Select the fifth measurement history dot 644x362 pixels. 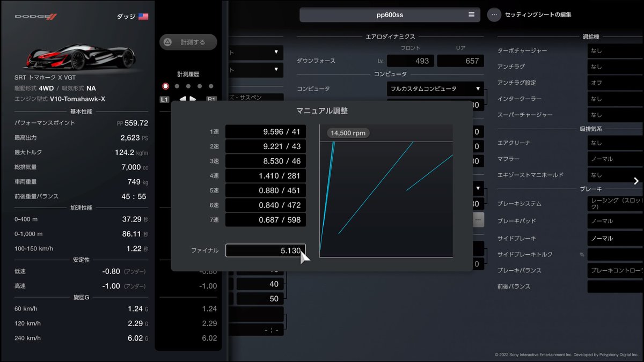pos(211,86)
